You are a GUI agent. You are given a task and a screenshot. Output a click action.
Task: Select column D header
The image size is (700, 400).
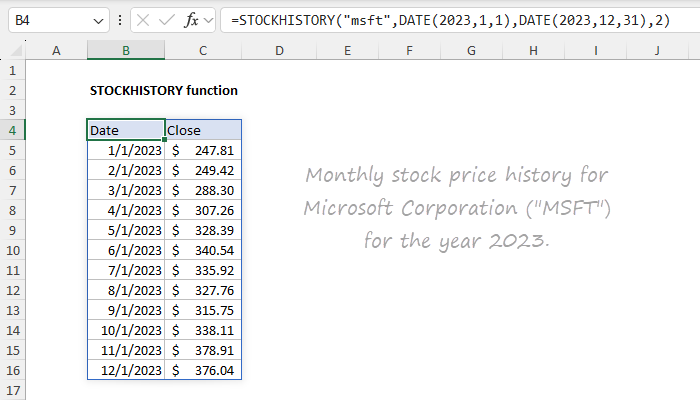[279, 50]
